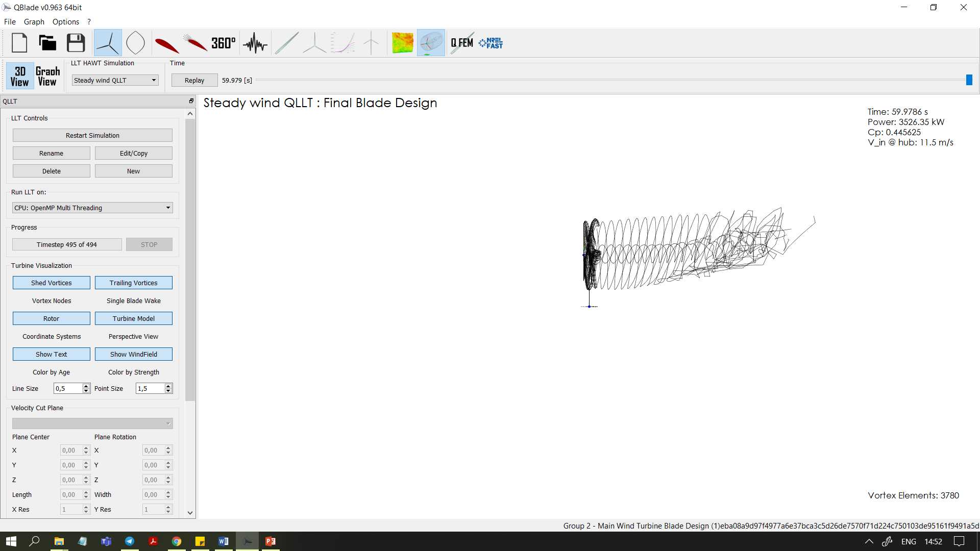Open the red airfoil design module
The image size is (980, 551).
coord(166,45)
